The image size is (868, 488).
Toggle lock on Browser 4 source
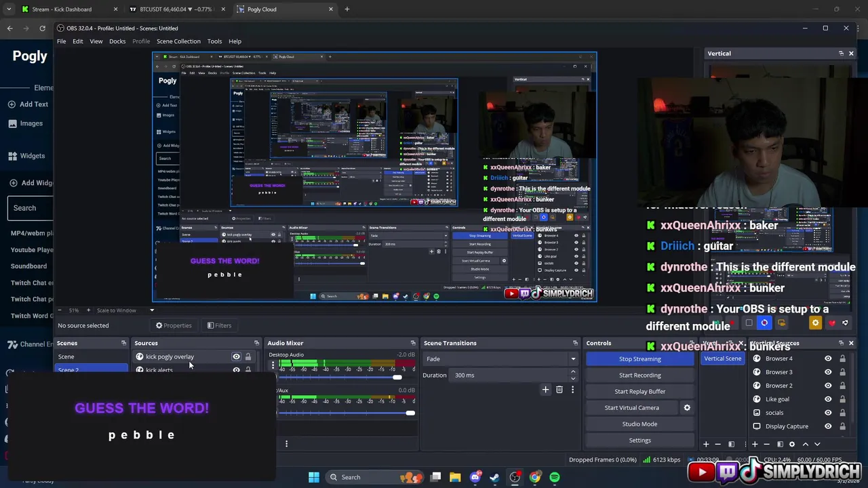pos(843,359)
